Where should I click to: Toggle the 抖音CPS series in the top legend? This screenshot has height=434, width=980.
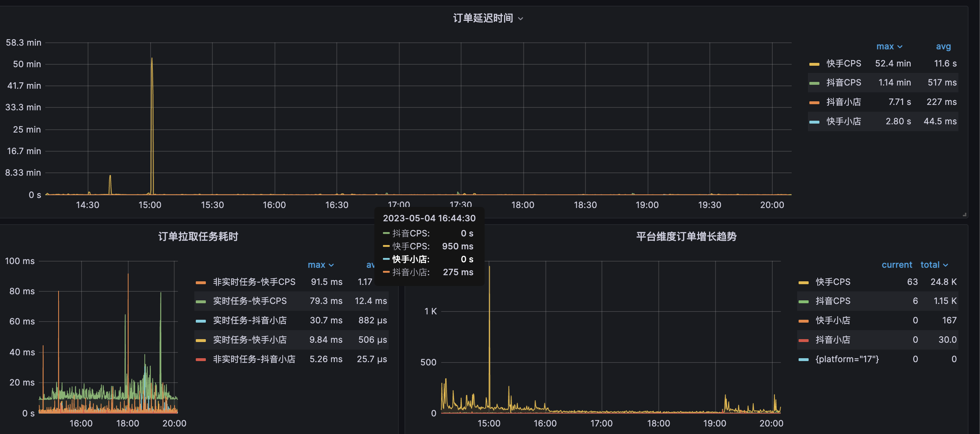click(843, 83)
